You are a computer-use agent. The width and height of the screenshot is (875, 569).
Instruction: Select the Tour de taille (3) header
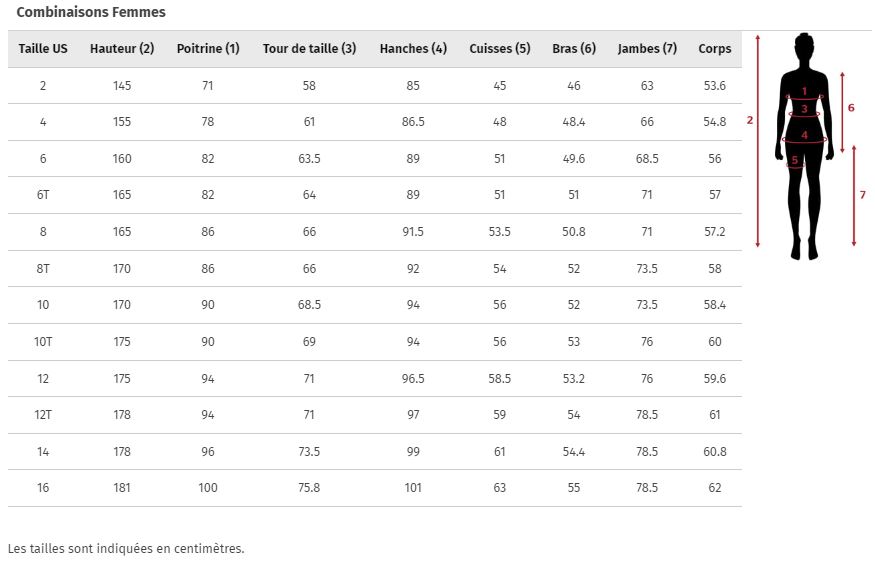pyautogui.click(x=309, y=49)
